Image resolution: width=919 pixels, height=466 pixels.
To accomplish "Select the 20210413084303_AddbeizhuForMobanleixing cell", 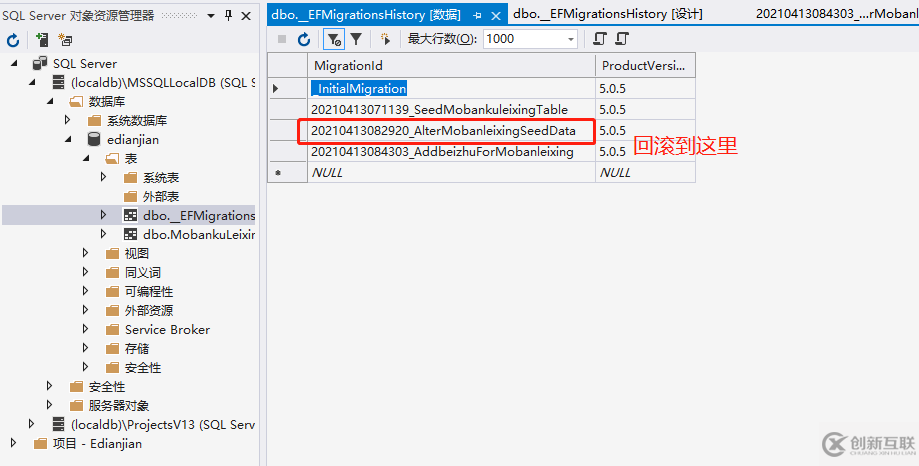I will click(451, 152).
